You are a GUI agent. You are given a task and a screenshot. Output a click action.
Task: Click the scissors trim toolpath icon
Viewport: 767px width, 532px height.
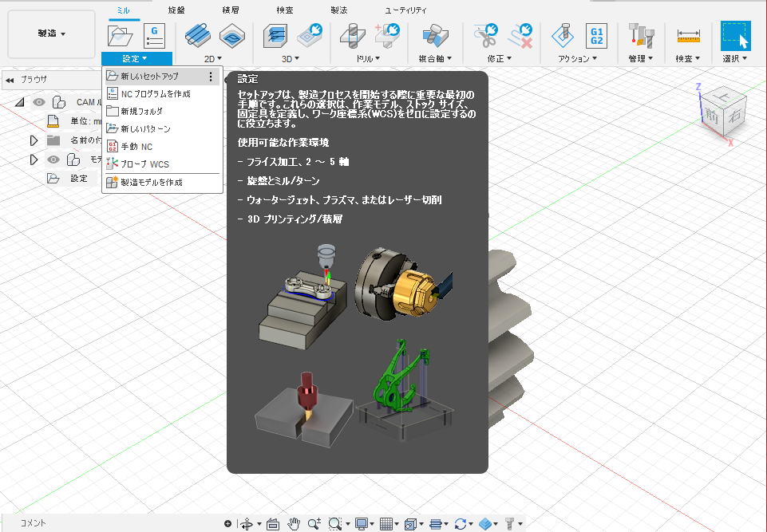485,36
